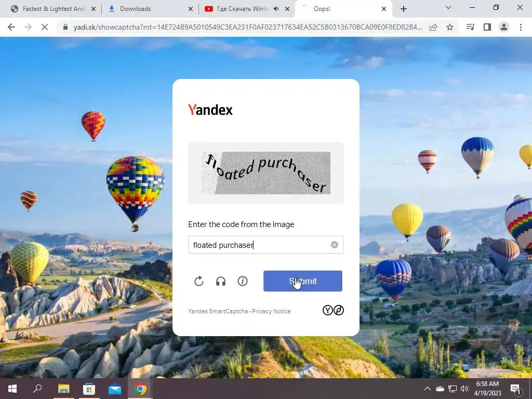The image size is (532, 399).
Task: Open Chrome media controls icon
Action: coord(470,27)
